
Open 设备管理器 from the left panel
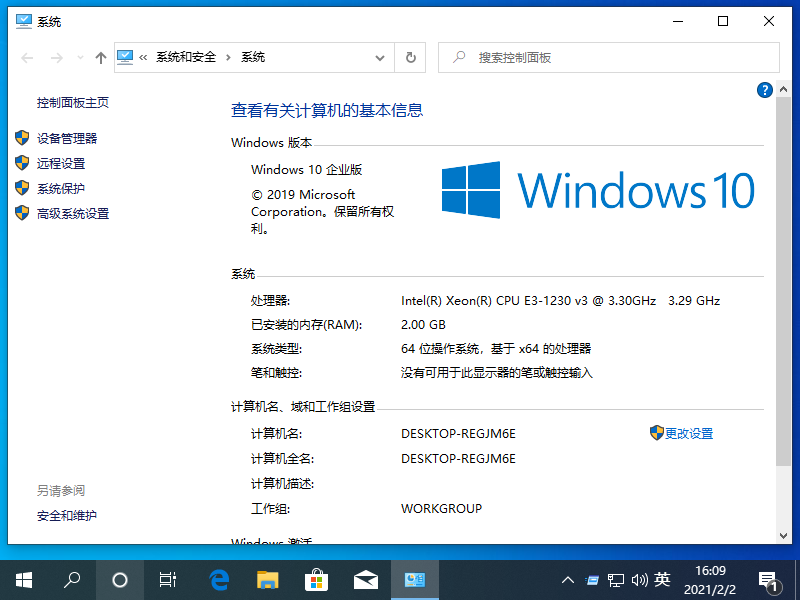click(x=67, y=139)
